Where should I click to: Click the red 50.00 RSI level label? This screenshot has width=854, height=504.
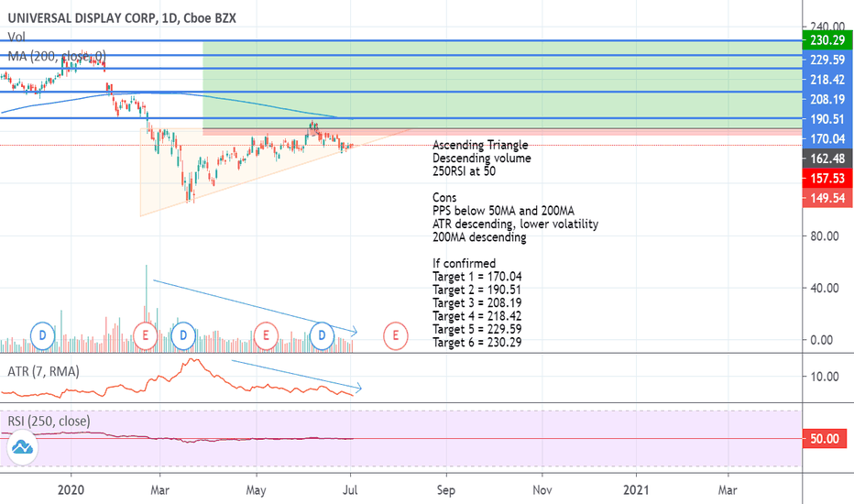point(825,439)
